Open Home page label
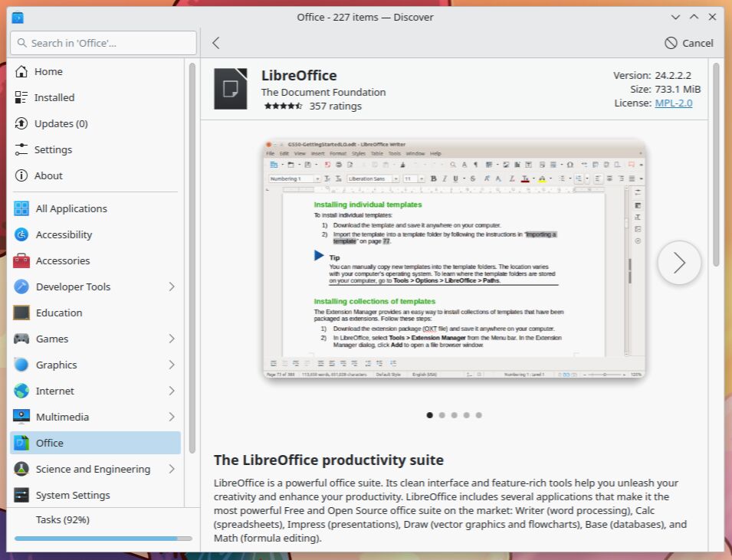 pos(48,71)
